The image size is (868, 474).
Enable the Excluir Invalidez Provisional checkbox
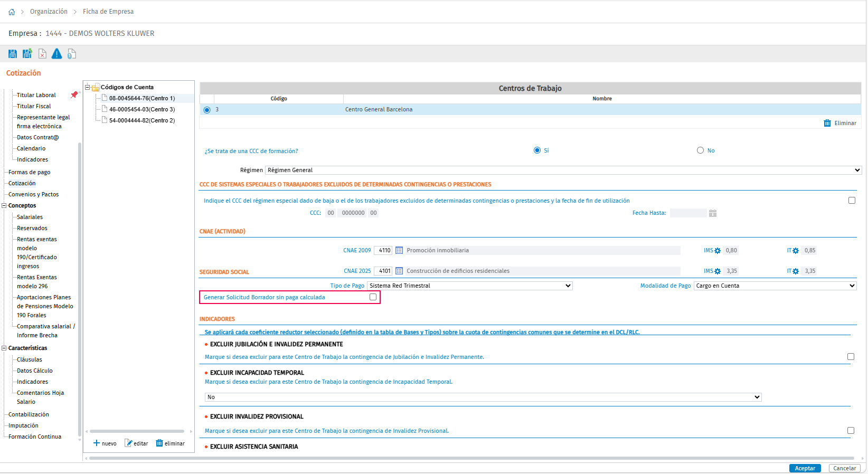click(x=851, y=431)
